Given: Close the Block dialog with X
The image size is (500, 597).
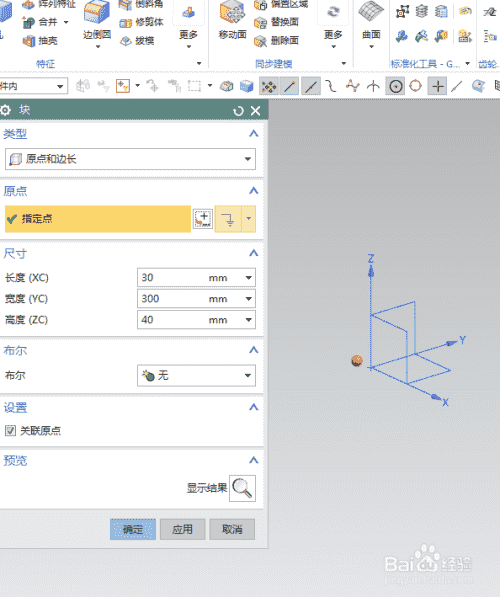Looking at the screenshot, I should click(x=256, y=111).
